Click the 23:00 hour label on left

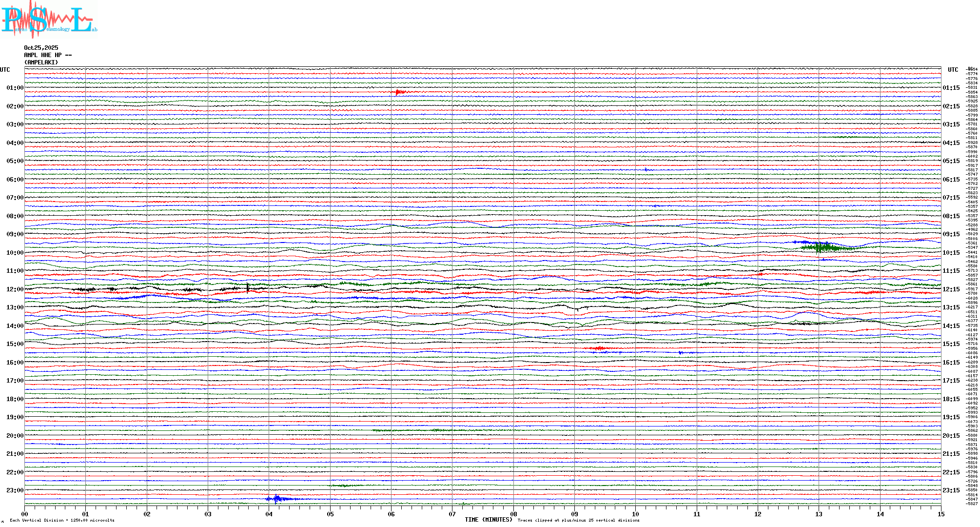[x=15, y=490]
